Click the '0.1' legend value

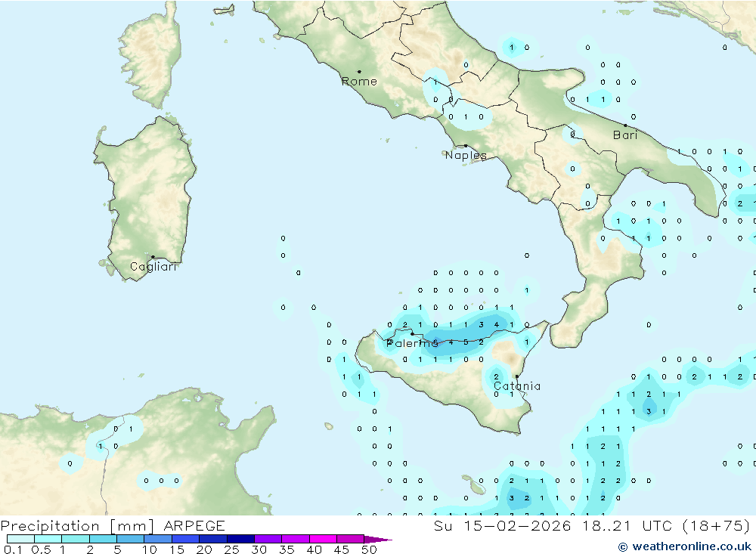13,549
